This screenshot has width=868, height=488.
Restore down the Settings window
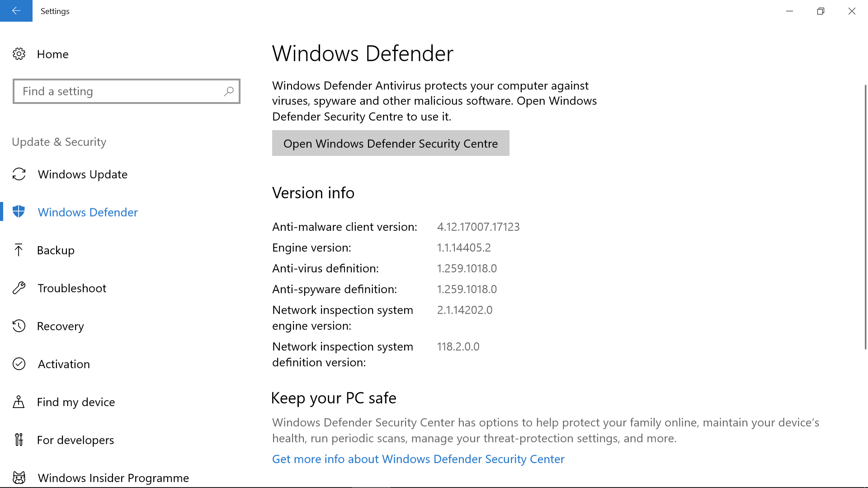click(x=821, y=11)
